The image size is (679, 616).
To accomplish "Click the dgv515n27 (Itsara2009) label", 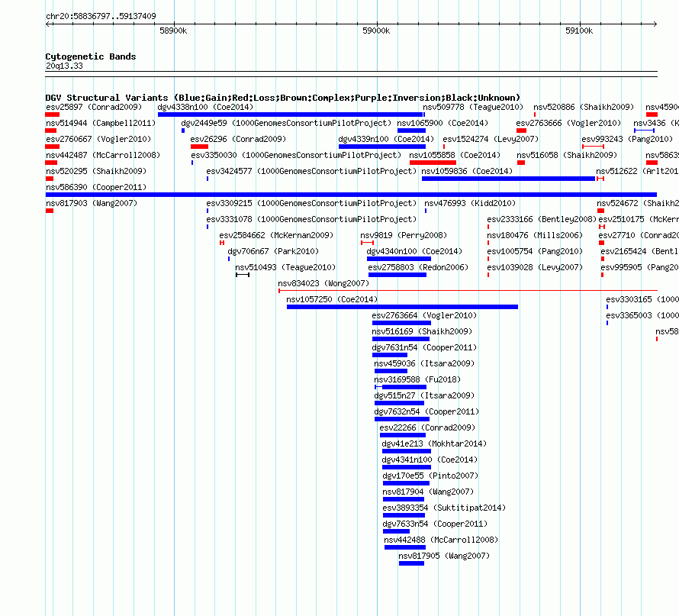I will point(424,395).
